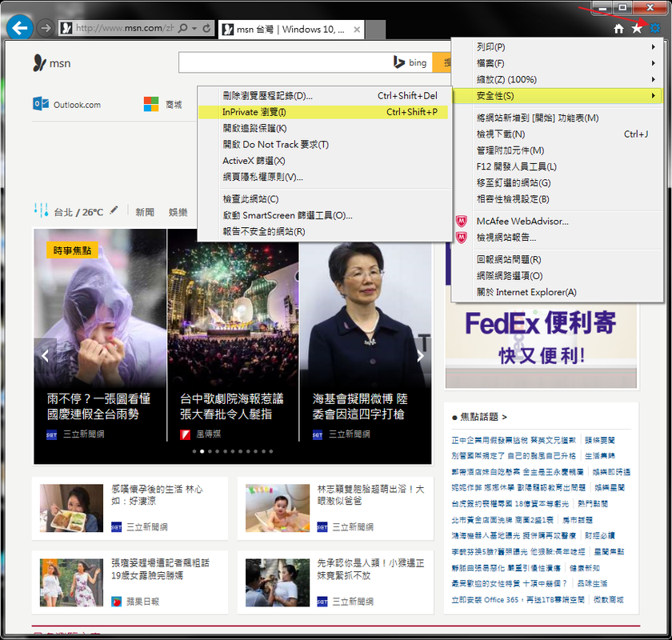Click the carousel previous arrow
Viewport: 672px width, 640px height.
[x=45, y=355]
